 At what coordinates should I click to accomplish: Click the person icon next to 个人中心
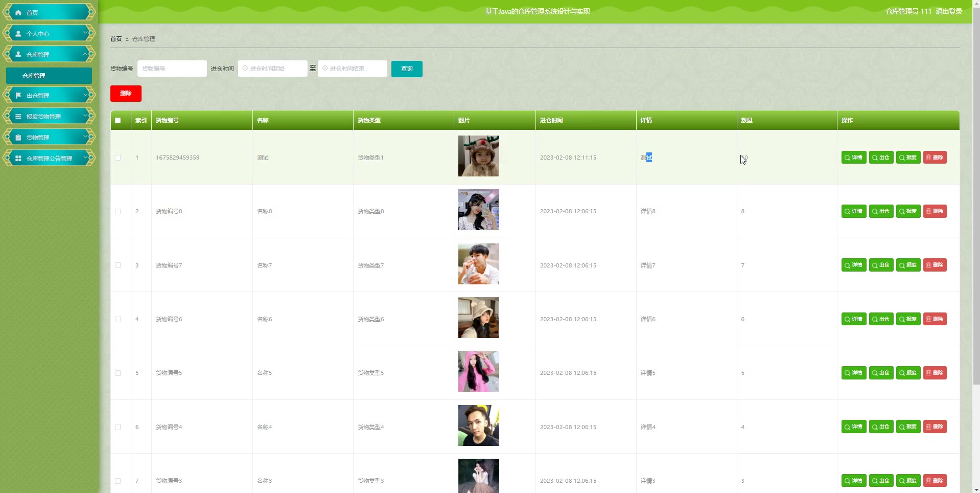pyautogui.click(x=18, y=33)
